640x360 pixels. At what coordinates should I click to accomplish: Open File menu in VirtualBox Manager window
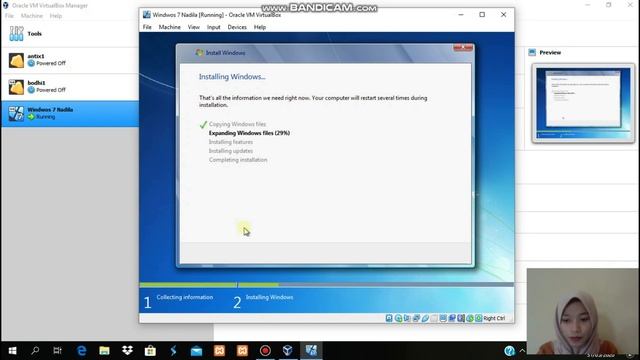[x=9, y=16]
